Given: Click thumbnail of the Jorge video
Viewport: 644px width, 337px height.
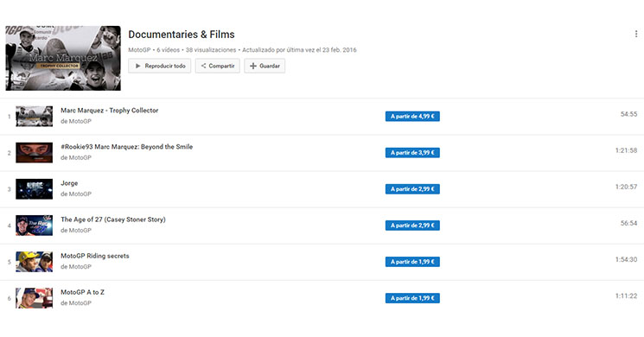Looking at the screenshot, I should click(x=34, y=189).
